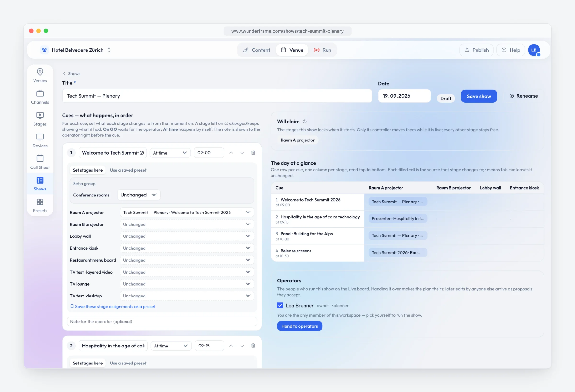Switch to the Run tab
The width and height of the screenshot is (575, 392).
click(x=322, y=50)
